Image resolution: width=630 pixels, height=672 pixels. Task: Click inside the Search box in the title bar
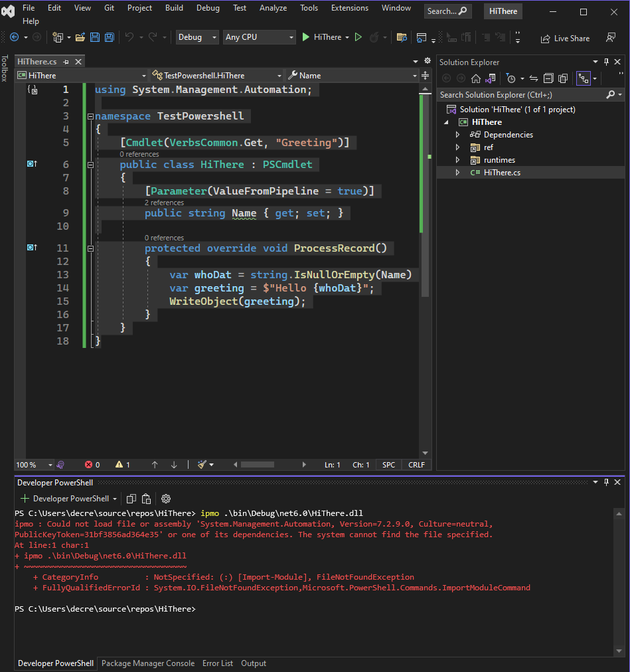click(x=447, y=11)
